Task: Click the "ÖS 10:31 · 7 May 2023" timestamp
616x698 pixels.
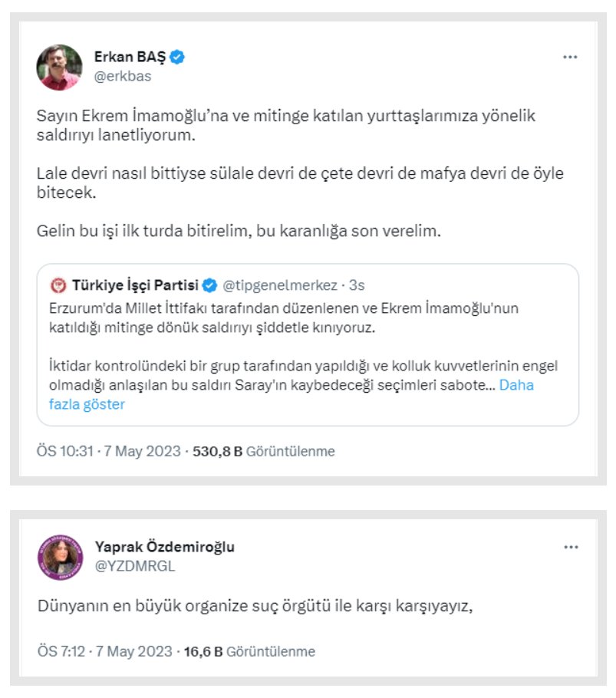Action: coord(110,451)
